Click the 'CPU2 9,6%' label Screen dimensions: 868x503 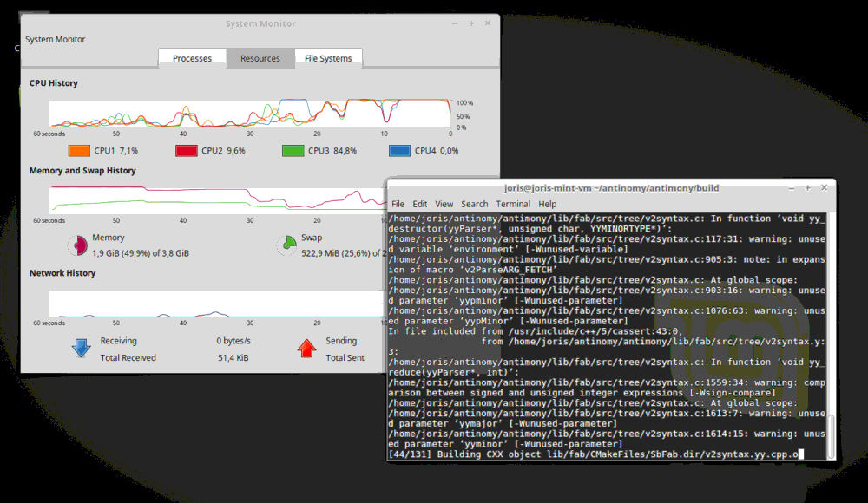point(223,151)
